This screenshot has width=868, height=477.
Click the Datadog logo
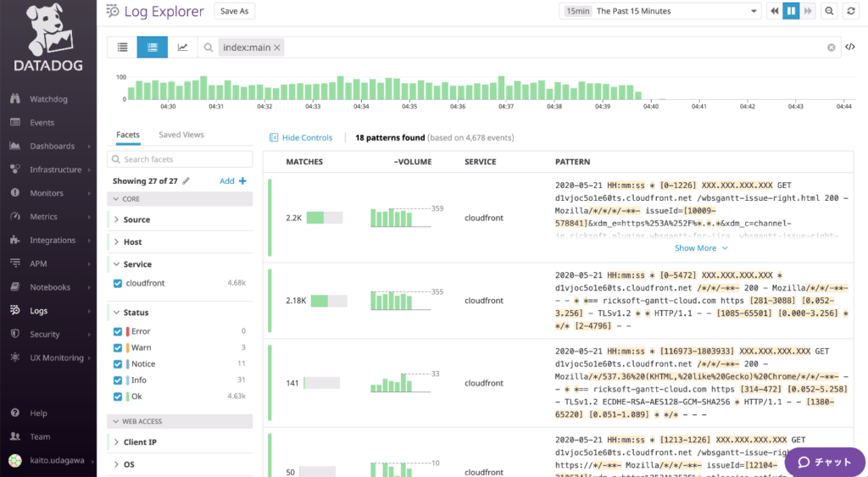tap(48, 37)
